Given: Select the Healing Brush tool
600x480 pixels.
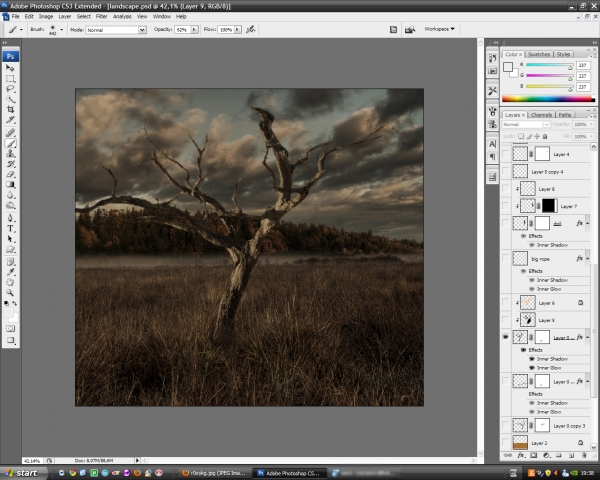Looking at the screenshot, I should click(10, 133).
